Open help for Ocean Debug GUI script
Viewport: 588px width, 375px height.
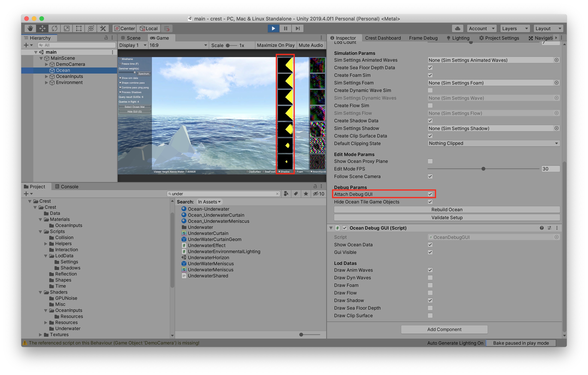pos(541,228)
